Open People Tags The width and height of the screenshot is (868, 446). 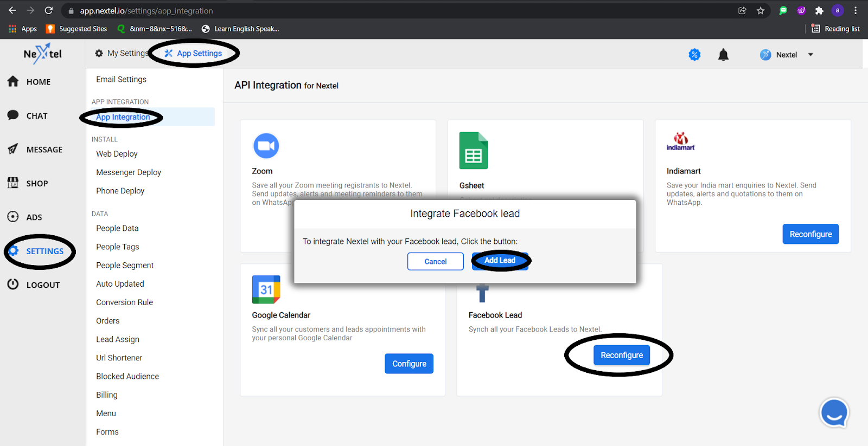118,247
